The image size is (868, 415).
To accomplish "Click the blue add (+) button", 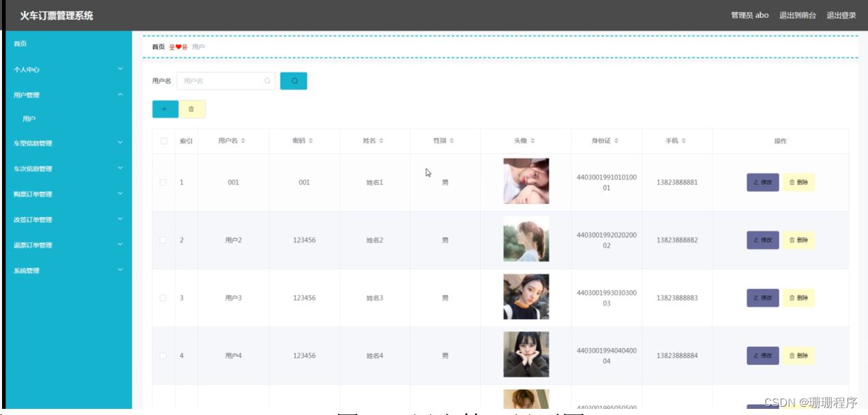I will click(x=165, y=109).
